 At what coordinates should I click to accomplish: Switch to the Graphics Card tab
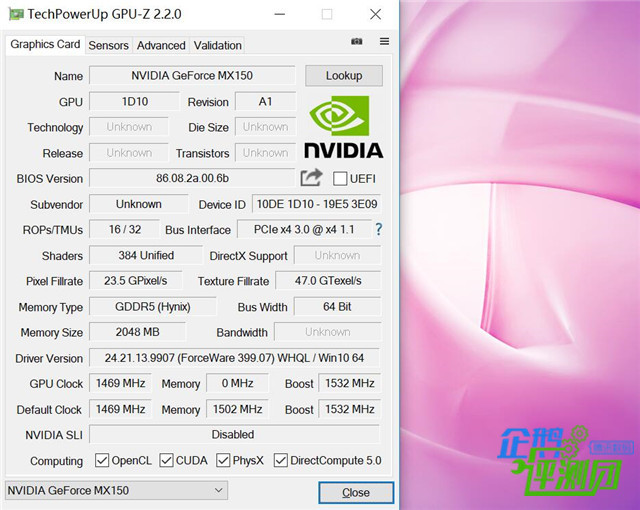(x=45, y=44)
